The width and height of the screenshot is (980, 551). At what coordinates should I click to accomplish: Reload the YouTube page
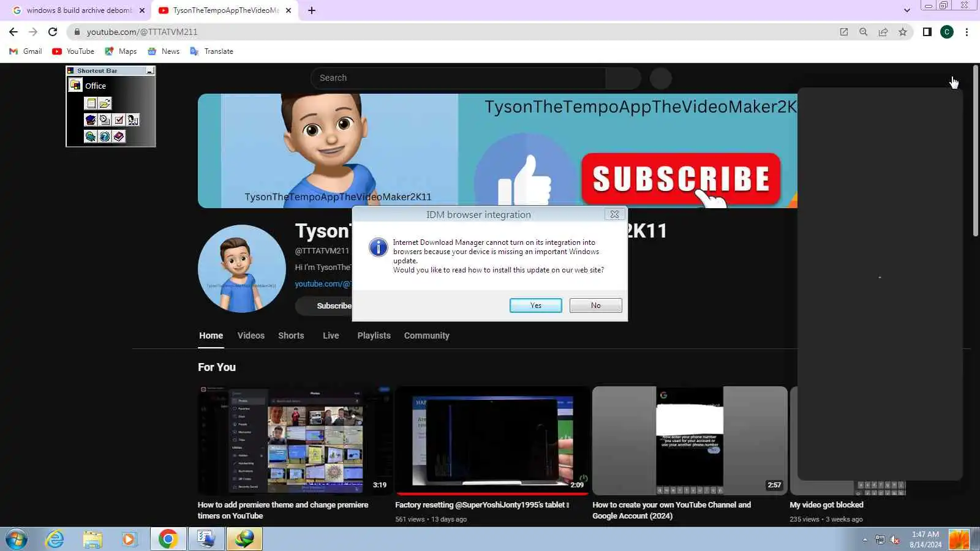(x=53, y=32)
